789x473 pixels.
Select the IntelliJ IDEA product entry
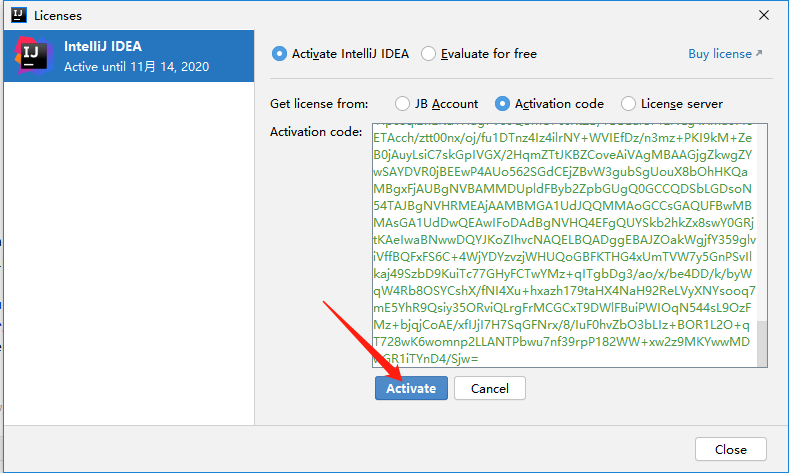(x=129, y=56)
